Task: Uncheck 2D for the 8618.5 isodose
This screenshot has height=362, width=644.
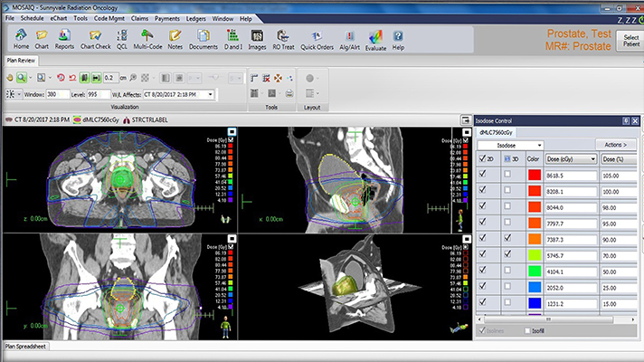Action: coord(483,174)
